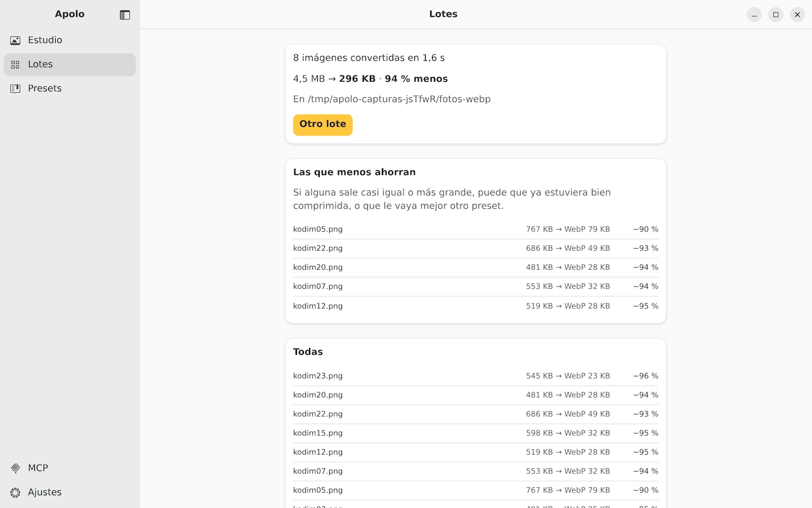Pick kodim22.png in the Todas list

pos(476,414)
